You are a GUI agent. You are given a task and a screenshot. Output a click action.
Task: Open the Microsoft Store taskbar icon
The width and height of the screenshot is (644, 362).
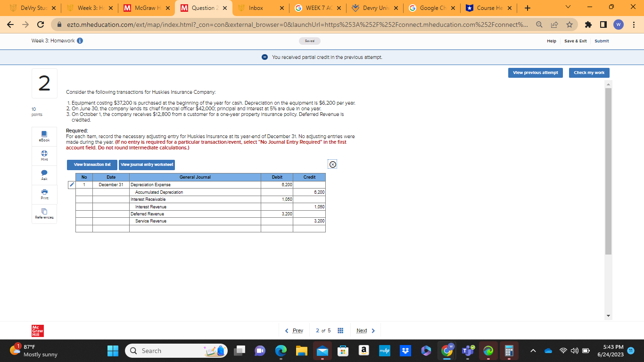click(343, 351)
